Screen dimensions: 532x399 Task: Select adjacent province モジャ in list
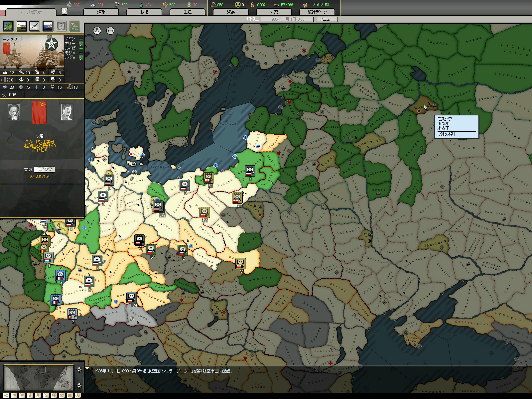click(x=70, y=53)
